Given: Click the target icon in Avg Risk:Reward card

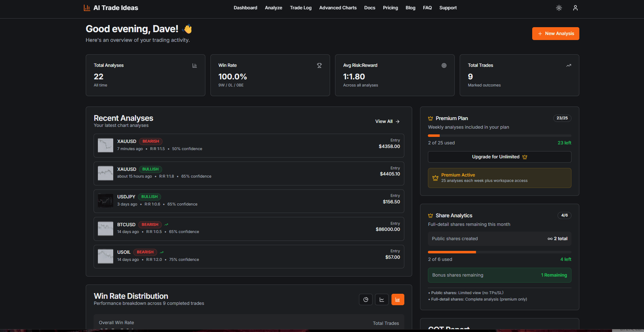Looking at the screenshot, I should click(444, 65).
